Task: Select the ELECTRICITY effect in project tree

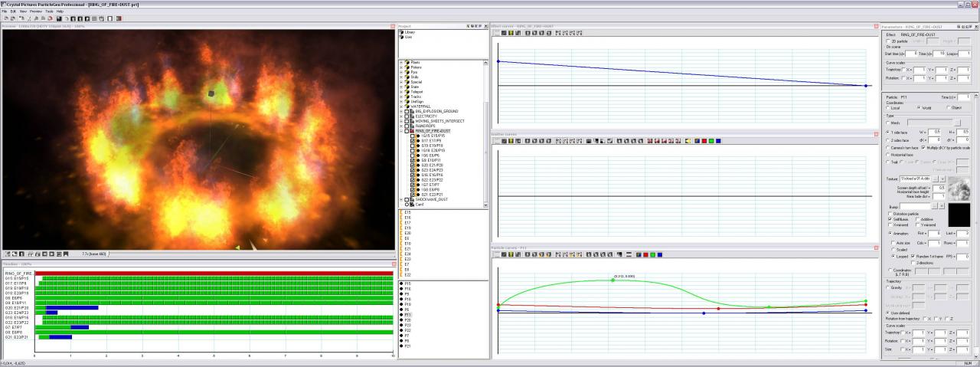Action: tap(426, 116)
